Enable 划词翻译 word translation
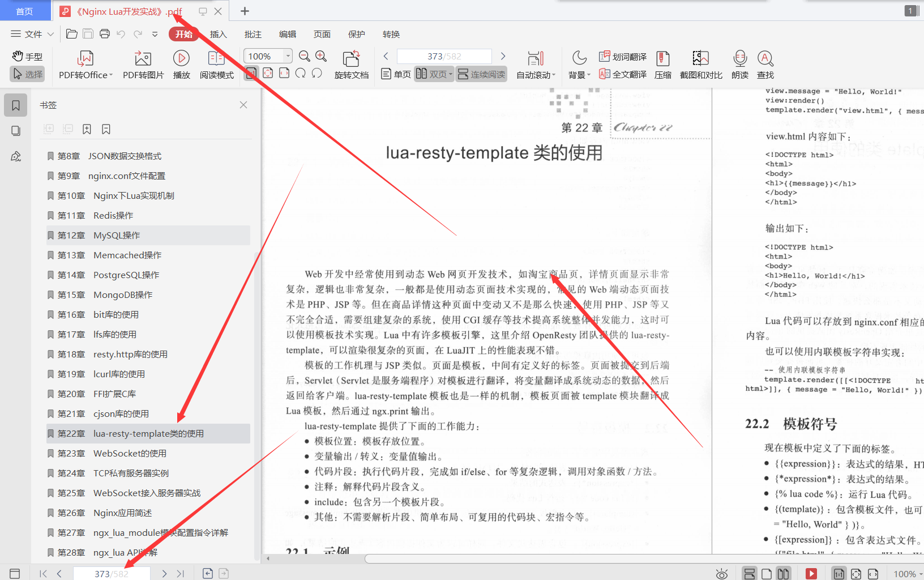The image size is (924, 580). coord(623,56)
